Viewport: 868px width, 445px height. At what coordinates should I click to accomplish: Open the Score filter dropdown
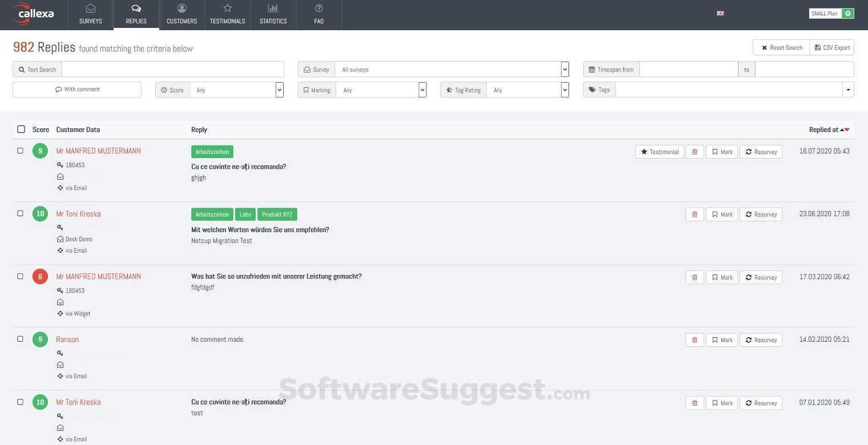click(236, 90)
